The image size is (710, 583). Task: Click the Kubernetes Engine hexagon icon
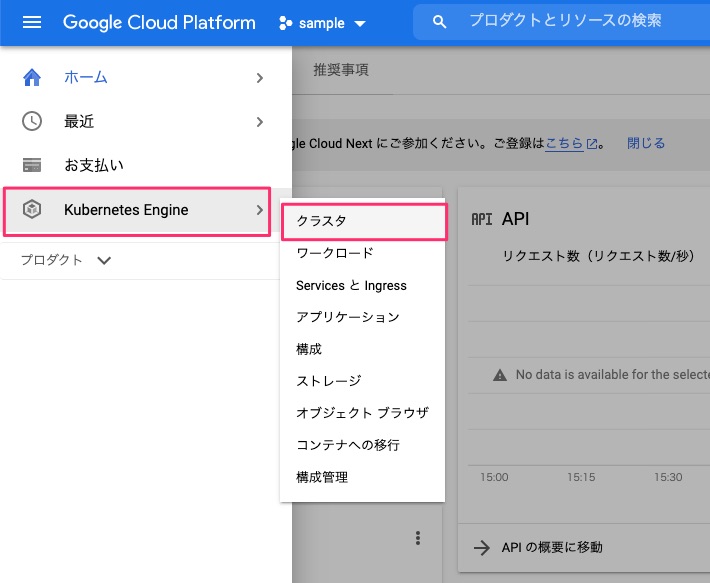pos(32,209)
